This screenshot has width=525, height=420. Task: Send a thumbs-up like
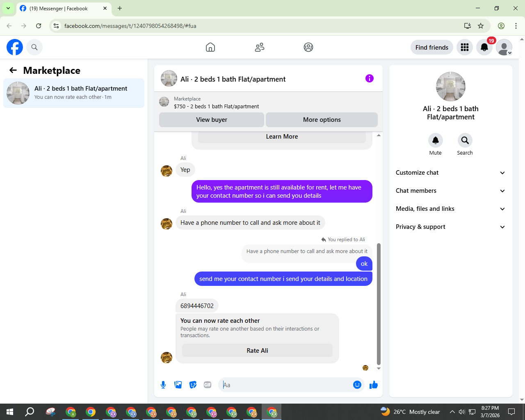[374, 385]
